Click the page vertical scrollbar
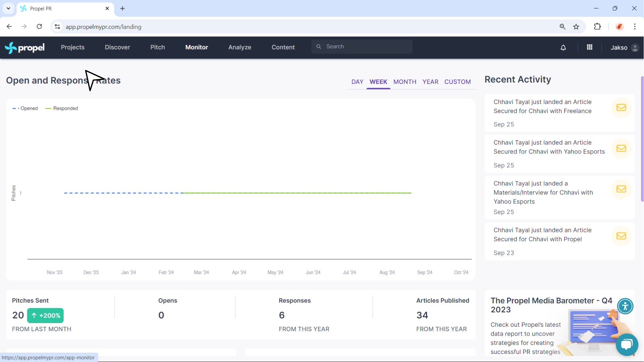Image resolution: width=644 pixels, height=362 pixels. click(x=642, y=139)
